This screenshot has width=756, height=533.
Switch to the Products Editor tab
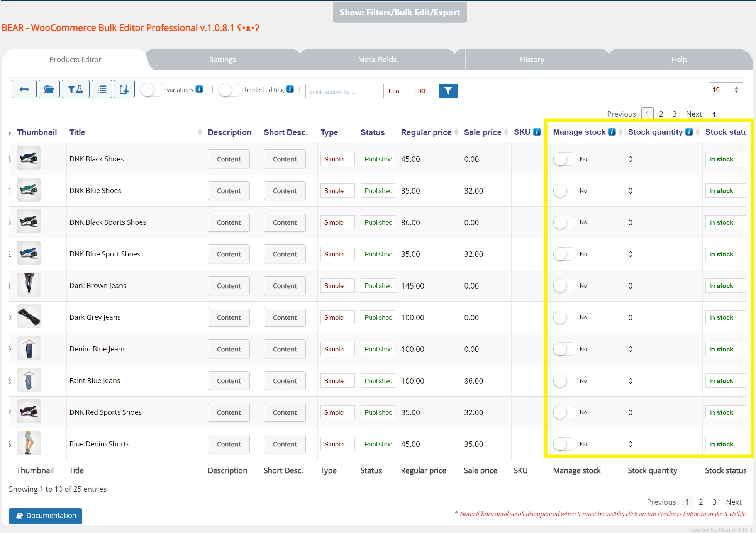[75, 59]
